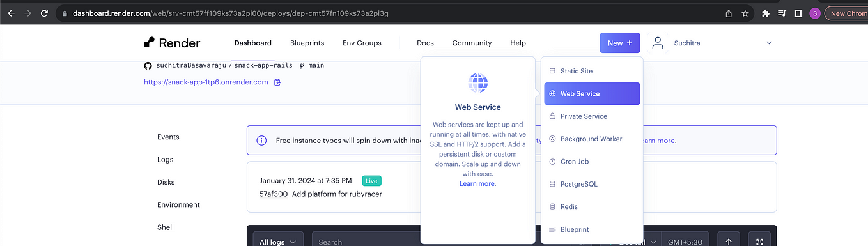Choose PostgreSQL in the New menu
This screenshot has width=868, height=246.
click(x=592, y=184)
